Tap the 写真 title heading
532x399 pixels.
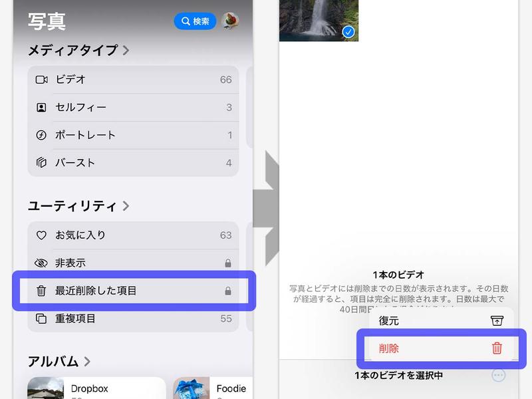pos(47,22)
